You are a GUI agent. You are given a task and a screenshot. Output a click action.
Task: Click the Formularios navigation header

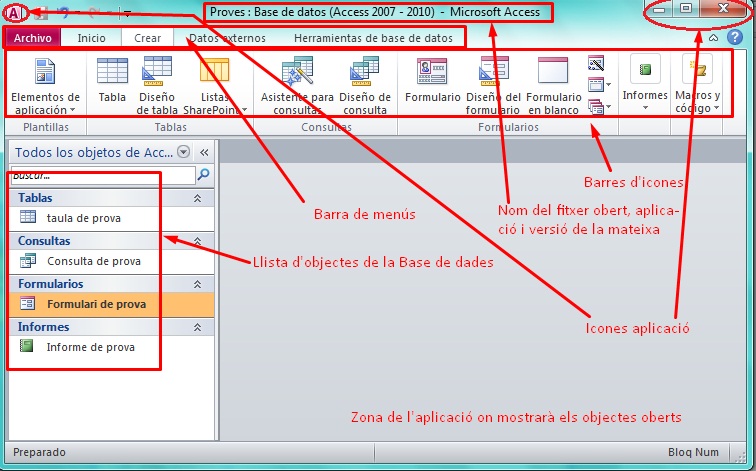click(x=111, y=283)
